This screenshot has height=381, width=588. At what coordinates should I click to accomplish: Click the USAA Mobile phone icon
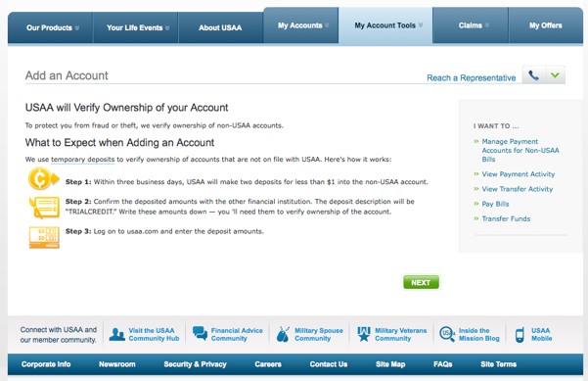[x=520, y=335]
